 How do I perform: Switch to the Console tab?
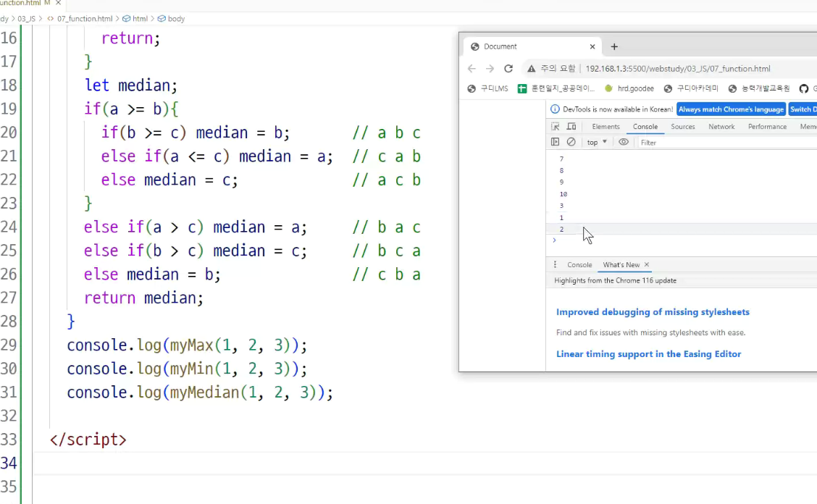coord(645,127)
